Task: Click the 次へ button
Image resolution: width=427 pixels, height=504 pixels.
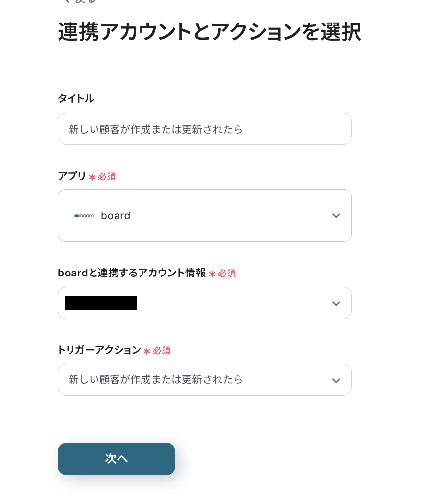Action: pyautogui.click(x=117, y=458)
